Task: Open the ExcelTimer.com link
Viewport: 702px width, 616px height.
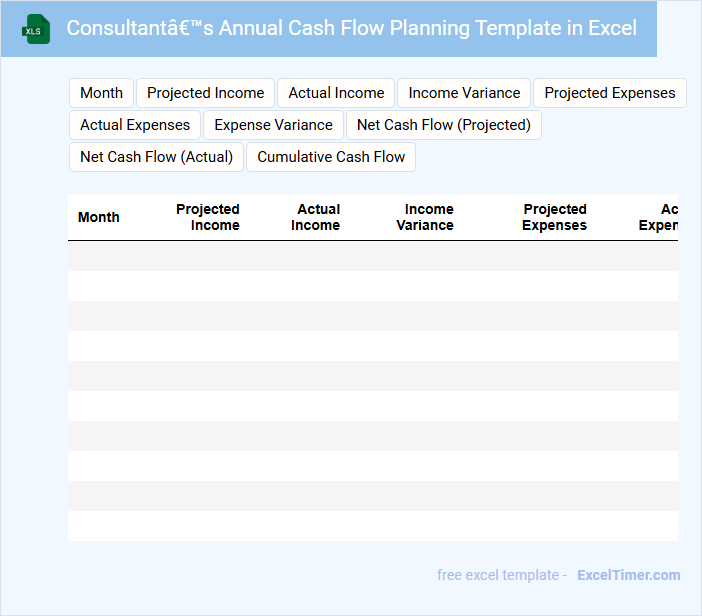Action: [x=628, y=575]
